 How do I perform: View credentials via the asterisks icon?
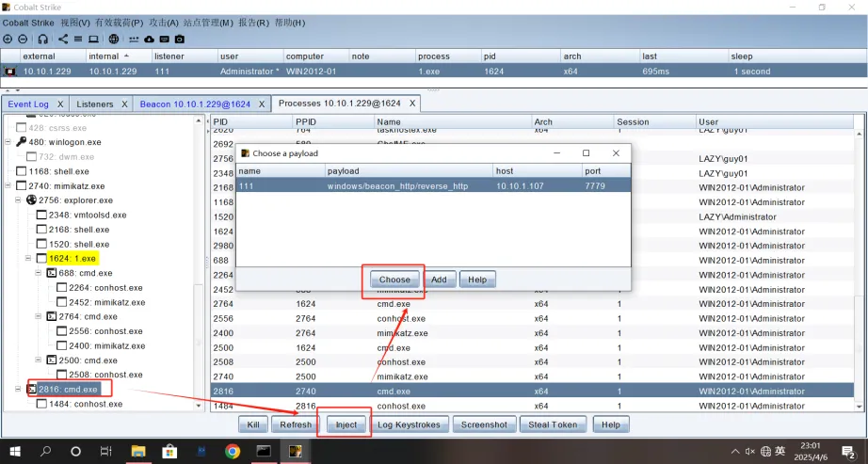pos(134,40)
